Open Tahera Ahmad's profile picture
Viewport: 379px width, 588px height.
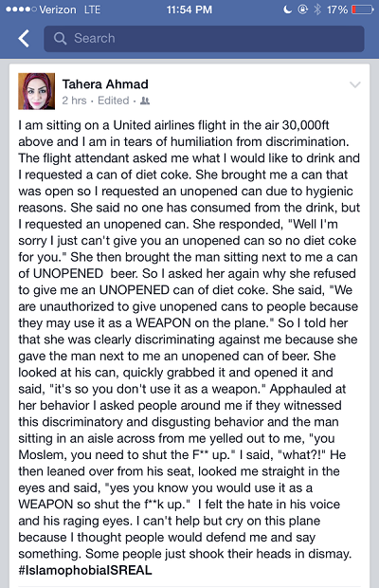[37, 91]
